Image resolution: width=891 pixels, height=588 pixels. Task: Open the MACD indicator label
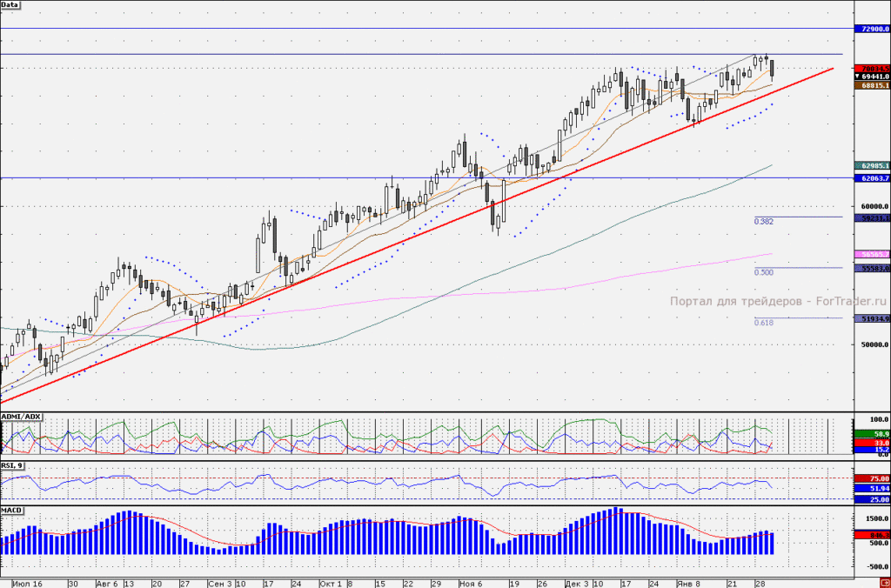pos(11,511)
